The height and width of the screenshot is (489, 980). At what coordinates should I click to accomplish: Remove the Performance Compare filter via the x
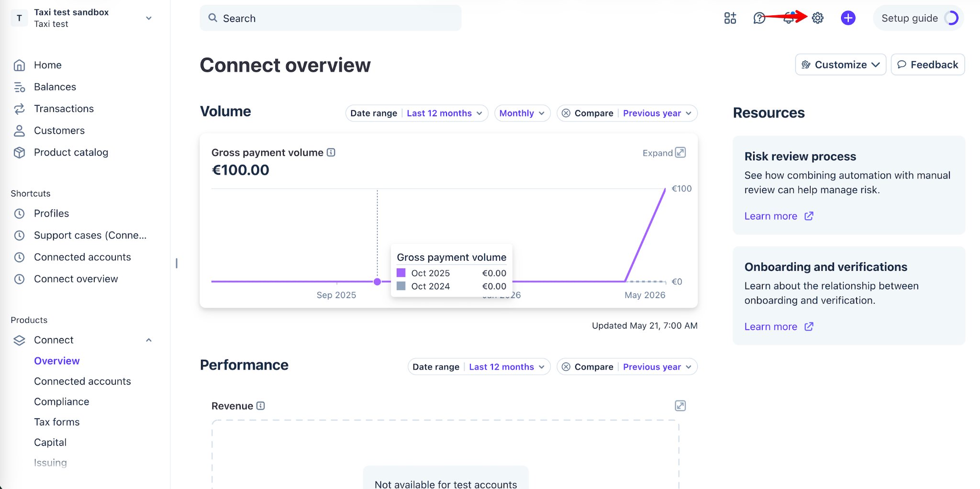point(566,367)
